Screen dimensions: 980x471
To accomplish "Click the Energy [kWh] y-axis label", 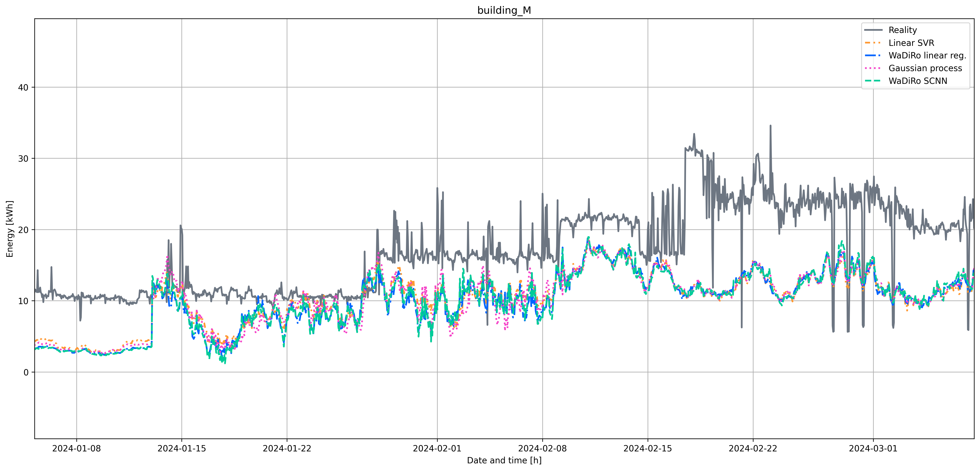I will click(x=10, y=229).
